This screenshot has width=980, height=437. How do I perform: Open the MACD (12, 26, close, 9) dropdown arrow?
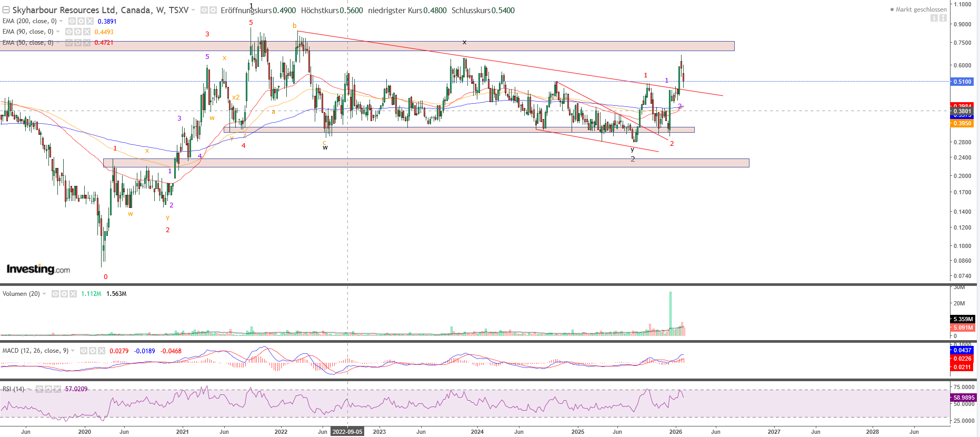pyautogui.click(x=73, y=351)
